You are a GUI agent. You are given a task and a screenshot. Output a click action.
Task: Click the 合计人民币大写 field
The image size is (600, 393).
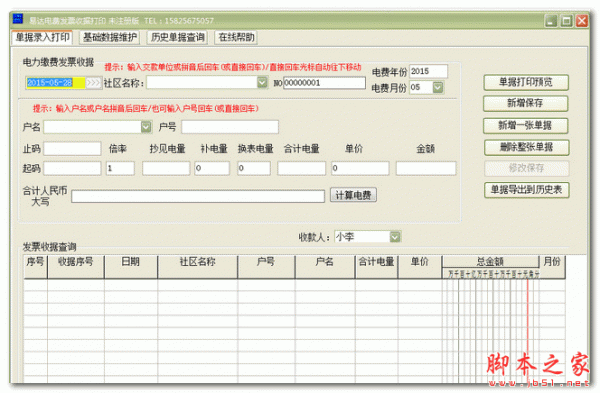click(198, 196)
